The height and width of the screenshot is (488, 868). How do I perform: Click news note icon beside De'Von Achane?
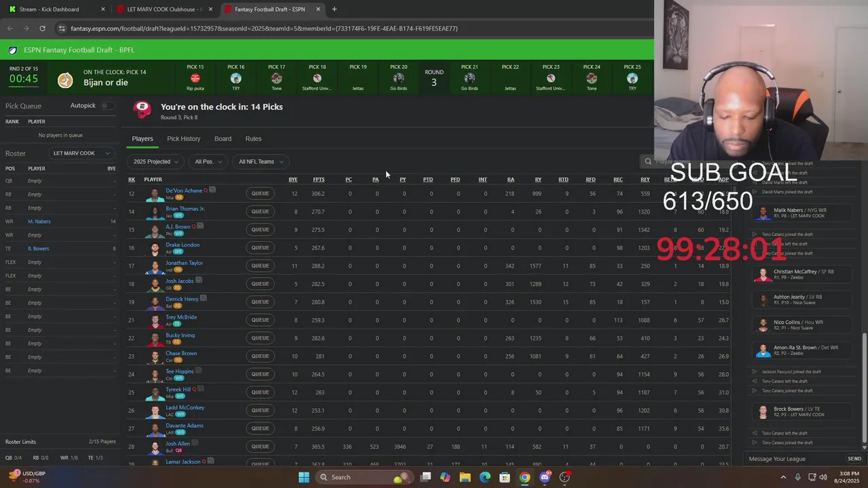[212, 190]
